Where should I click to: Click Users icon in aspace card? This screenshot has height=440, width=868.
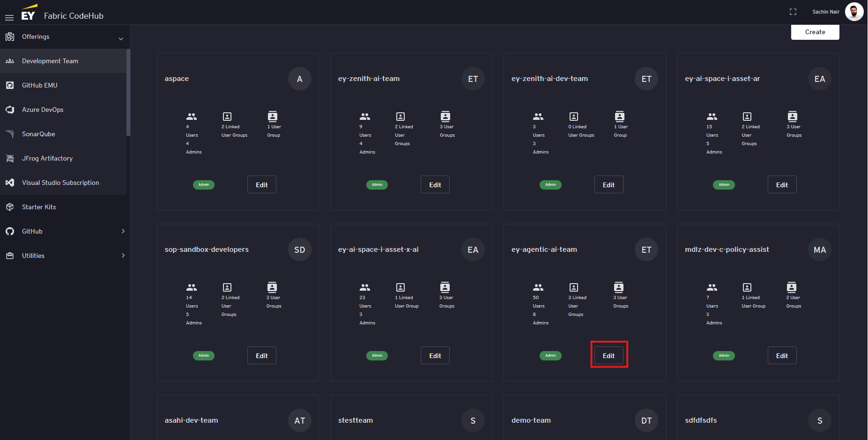pos(192,117)
